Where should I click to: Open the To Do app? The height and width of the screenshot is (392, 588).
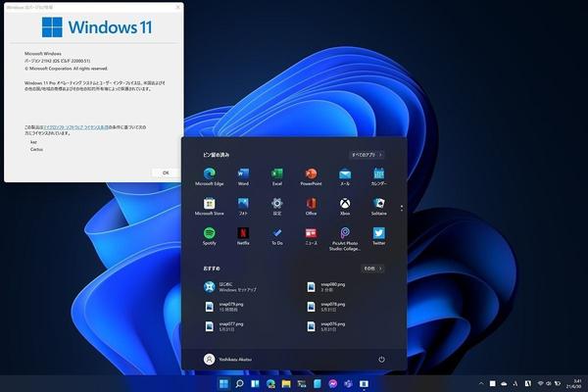tap(277, 236)
